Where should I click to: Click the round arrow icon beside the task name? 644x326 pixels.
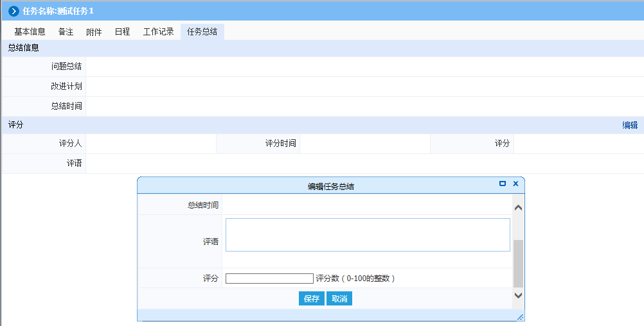[x=13, y=11]
